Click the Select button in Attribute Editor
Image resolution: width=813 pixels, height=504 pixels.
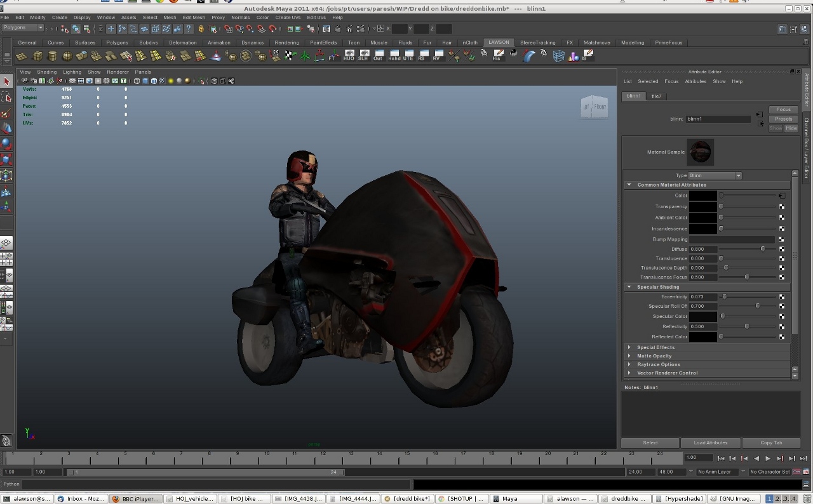pos(650,442)
